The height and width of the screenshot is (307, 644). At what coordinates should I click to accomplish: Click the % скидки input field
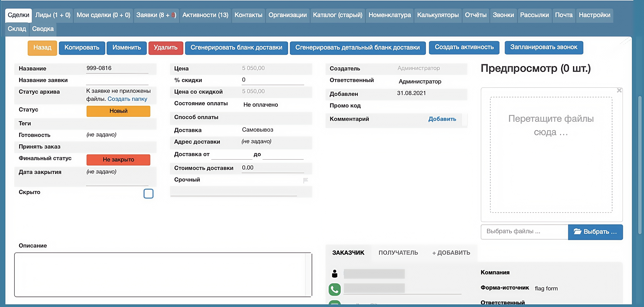pos(273,80)
